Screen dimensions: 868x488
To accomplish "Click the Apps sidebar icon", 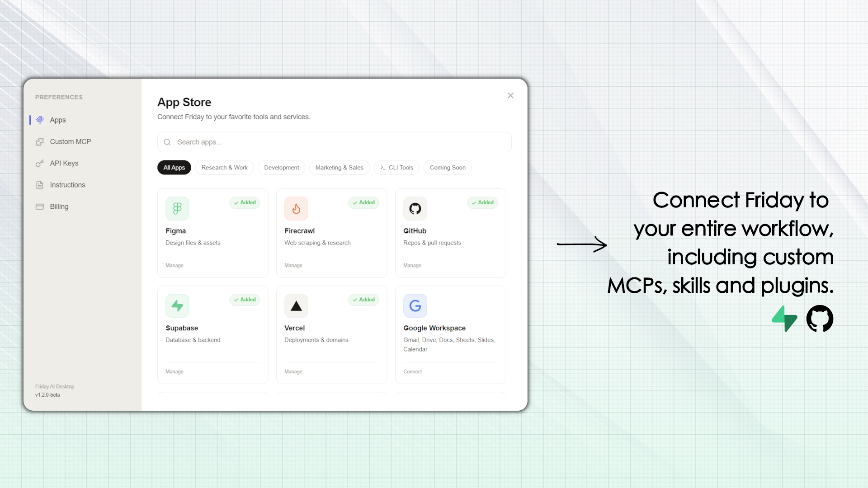I will point(40,120).
